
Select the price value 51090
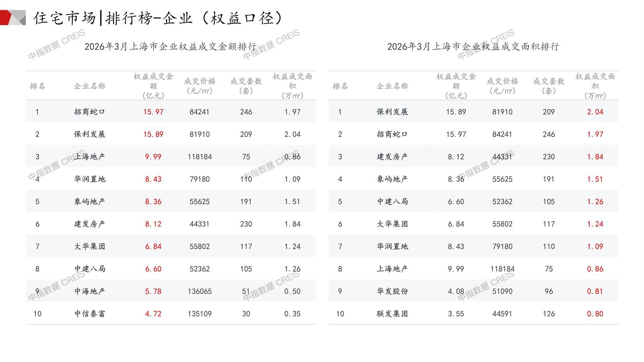(x=502, y=291)
